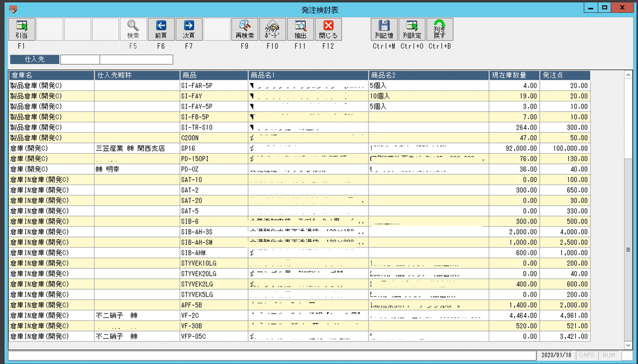Image resolution: width=638 pixels, height=364 pixels.
Task: Click the 抽出 (F11) extract icon
Action: tap(300, 29)
